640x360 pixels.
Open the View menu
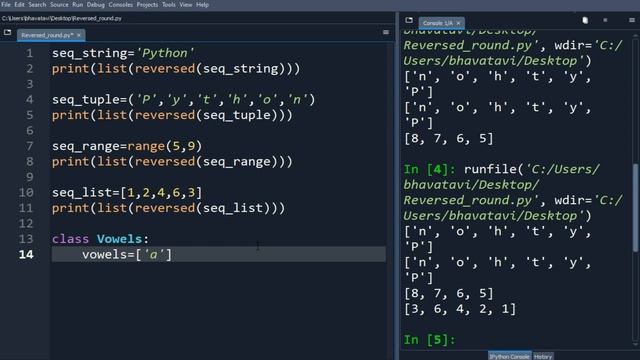(x=186, y=5)
